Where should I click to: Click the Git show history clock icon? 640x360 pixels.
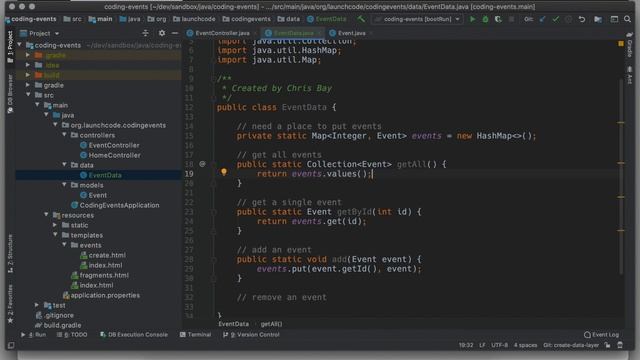(x=568, y=19)
